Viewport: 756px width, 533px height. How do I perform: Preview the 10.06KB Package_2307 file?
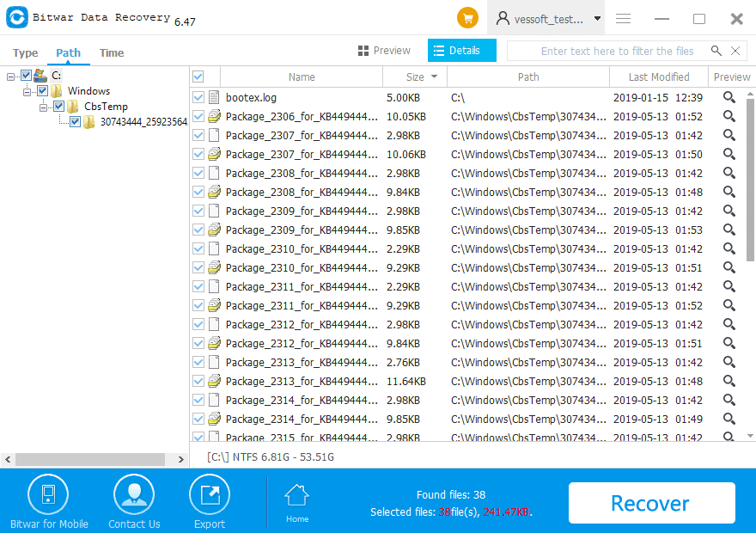(x=729, y=155)
